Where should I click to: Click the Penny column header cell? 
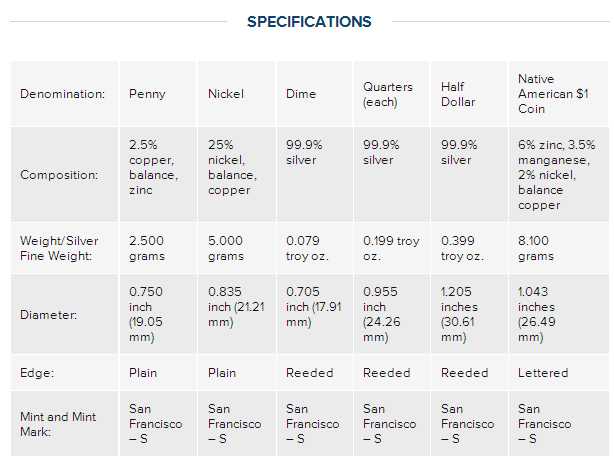[147, 94]
